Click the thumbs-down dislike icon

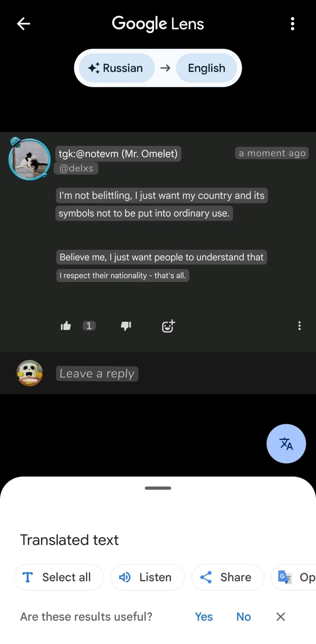point(126,326)
